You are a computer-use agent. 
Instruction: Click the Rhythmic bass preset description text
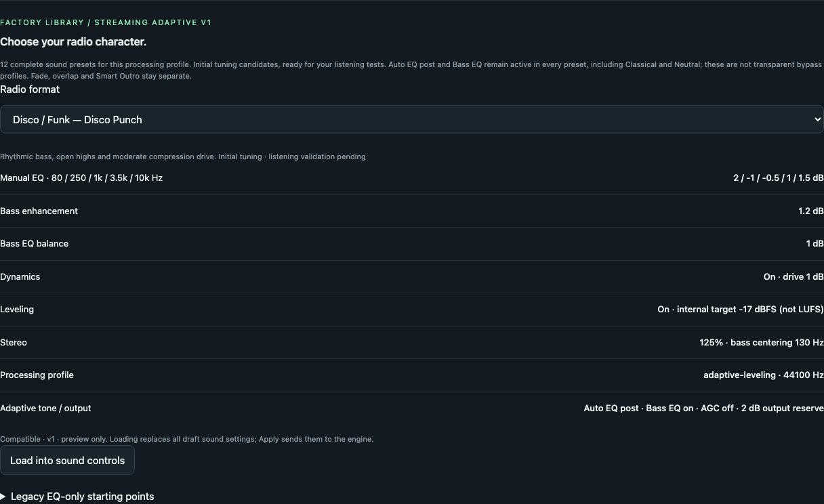point(183,157)
